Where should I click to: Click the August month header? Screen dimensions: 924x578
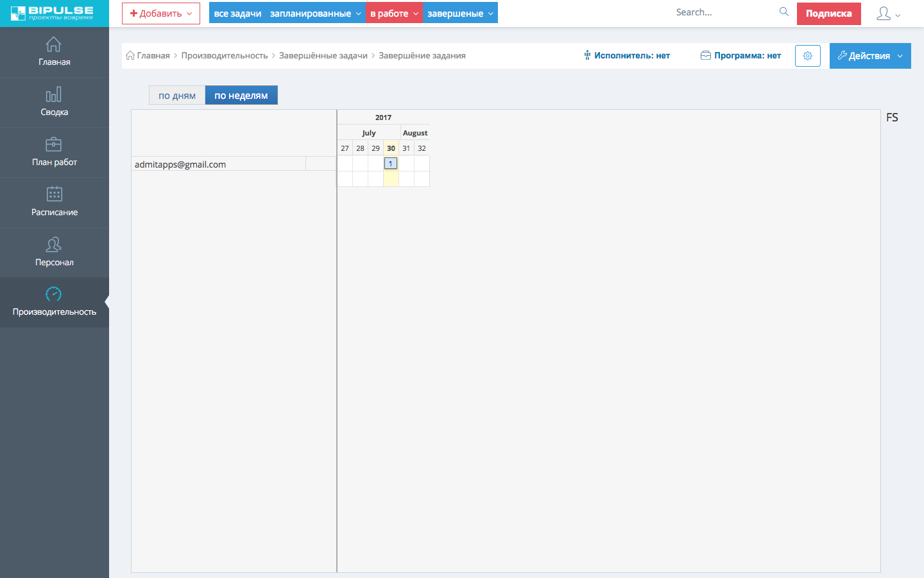pos(415,133)
